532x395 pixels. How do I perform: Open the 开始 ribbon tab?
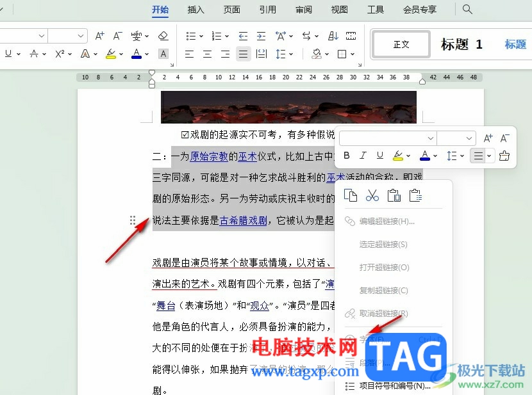160,10
